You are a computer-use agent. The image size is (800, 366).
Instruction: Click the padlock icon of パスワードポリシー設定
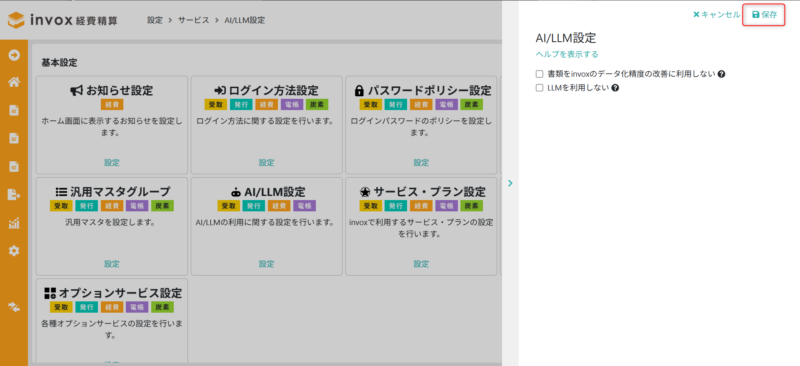[x=359, y=91]
